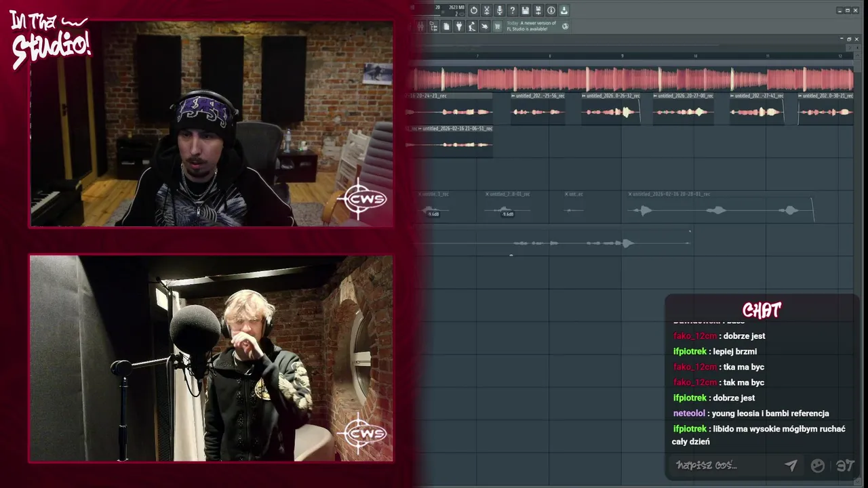Viewport: 868px width, 488px height.
Task: Open the content shop cart icon
Action: [497, 26]
